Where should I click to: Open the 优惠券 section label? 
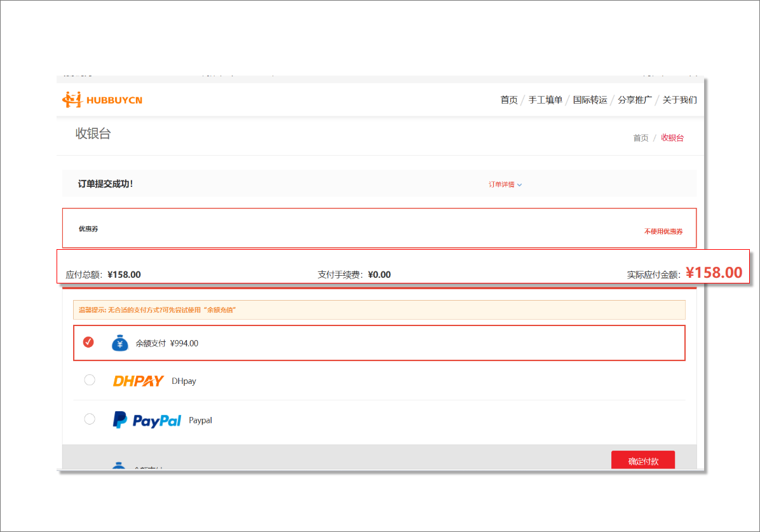pos(88,229)
